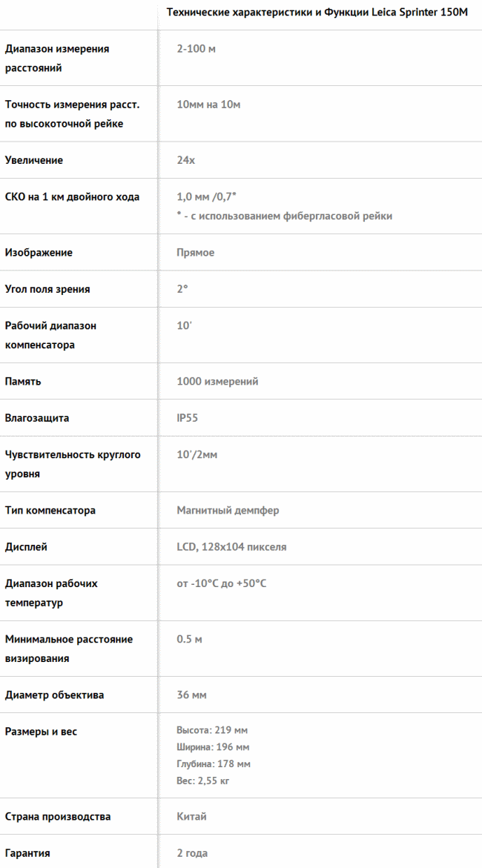Select the 'Угол поля зрения' label
The width and height of the screenshot is (482, 868).
point(47,289)
